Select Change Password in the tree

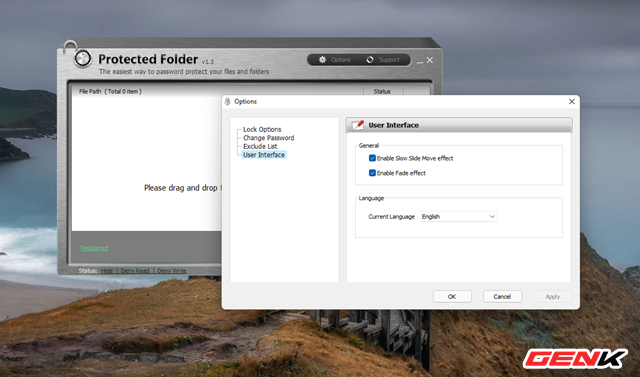[269, 138]
